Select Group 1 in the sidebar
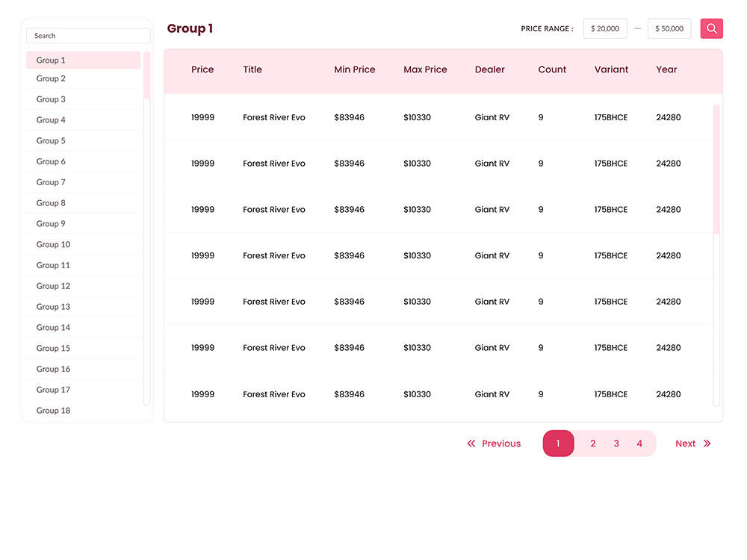This screenshot has width=747, height=560. [84, 60]
